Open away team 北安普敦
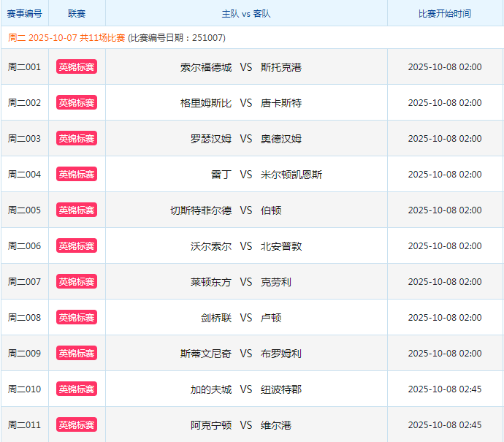This screenshot has width=504, height=442. (x=281, y=246)
